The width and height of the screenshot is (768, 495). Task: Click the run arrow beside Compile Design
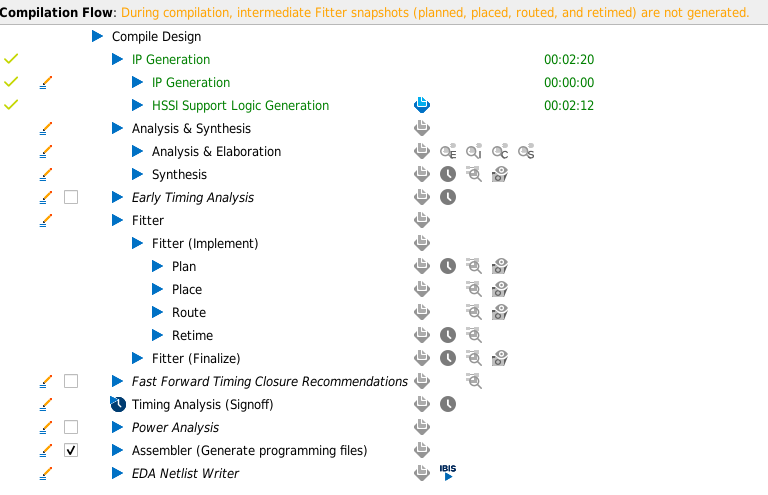[98, 36]
